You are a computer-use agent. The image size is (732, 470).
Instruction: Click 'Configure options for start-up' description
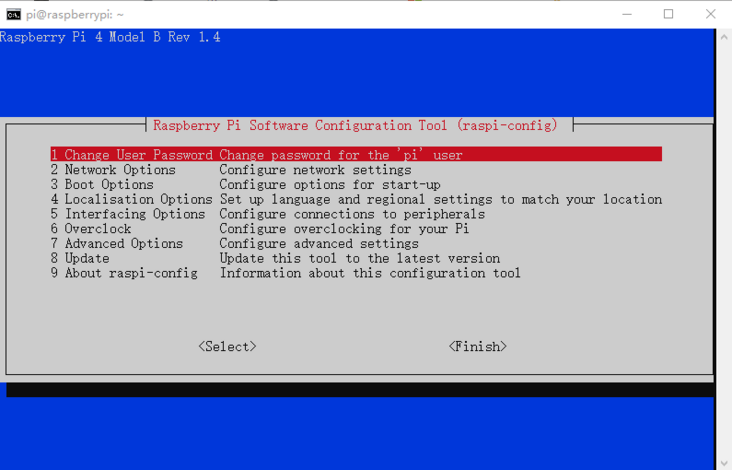(330, 185)
